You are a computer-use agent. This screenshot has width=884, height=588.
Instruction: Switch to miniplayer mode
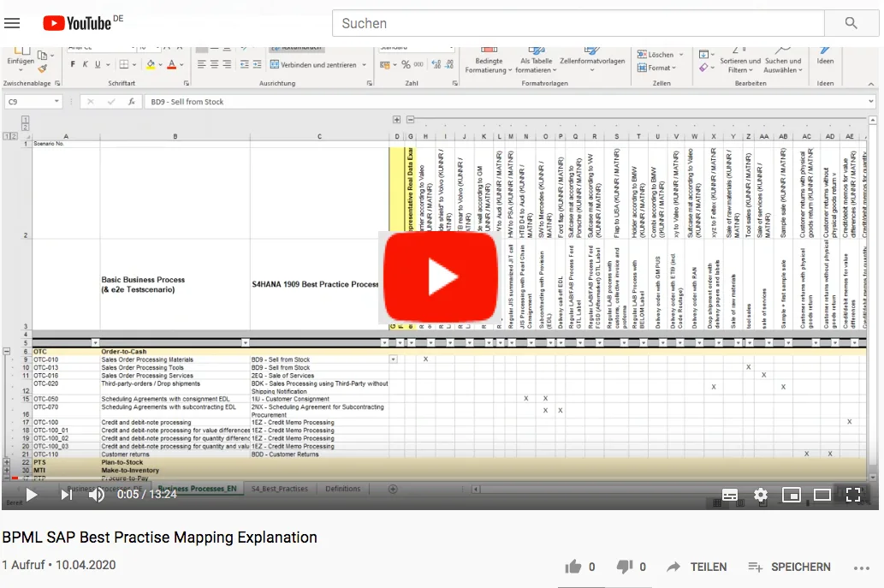point(792,495)
